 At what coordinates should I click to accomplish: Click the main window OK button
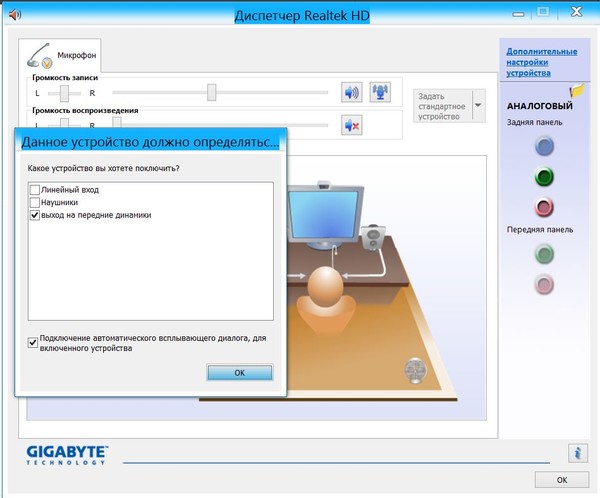click(561, 480)
